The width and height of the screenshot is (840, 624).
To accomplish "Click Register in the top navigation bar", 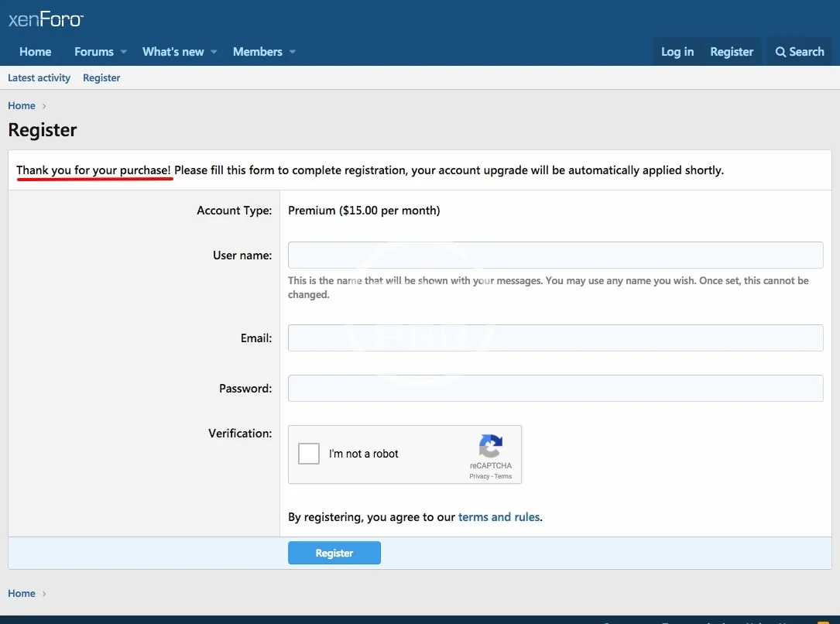I will pyautogui.click(x=731, y=52).
